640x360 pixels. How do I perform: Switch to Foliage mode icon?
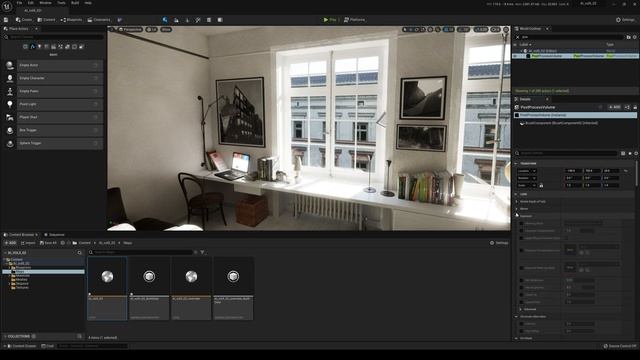(187, 20)
